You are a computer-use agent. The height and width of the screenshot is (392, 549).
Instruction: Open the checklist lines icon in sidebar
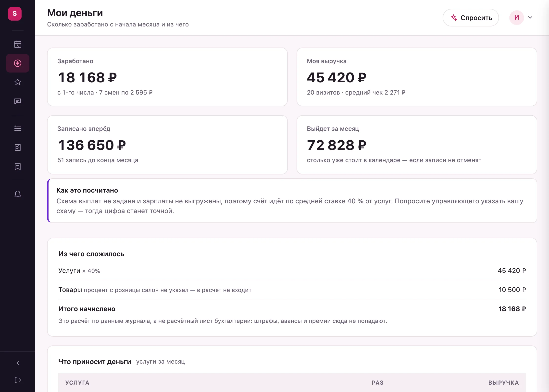(x=18, y=128)
